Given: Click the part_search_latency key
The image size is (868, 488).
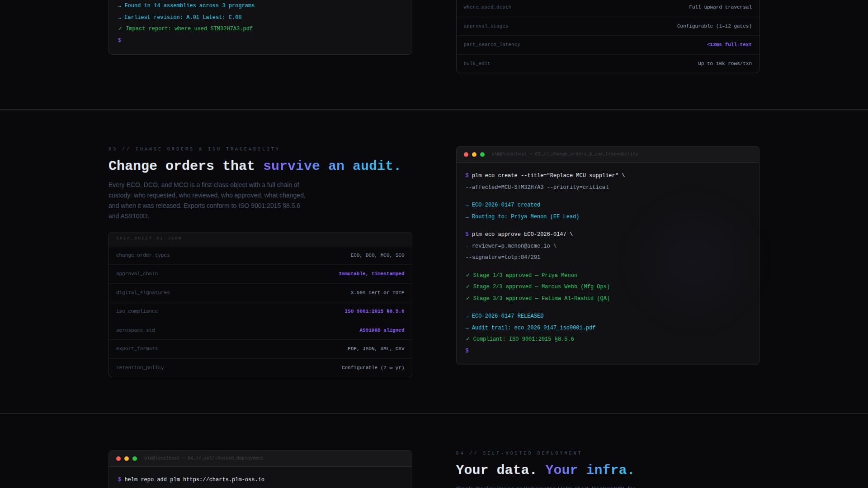Looking at the screenshot, I should point(491,45).
